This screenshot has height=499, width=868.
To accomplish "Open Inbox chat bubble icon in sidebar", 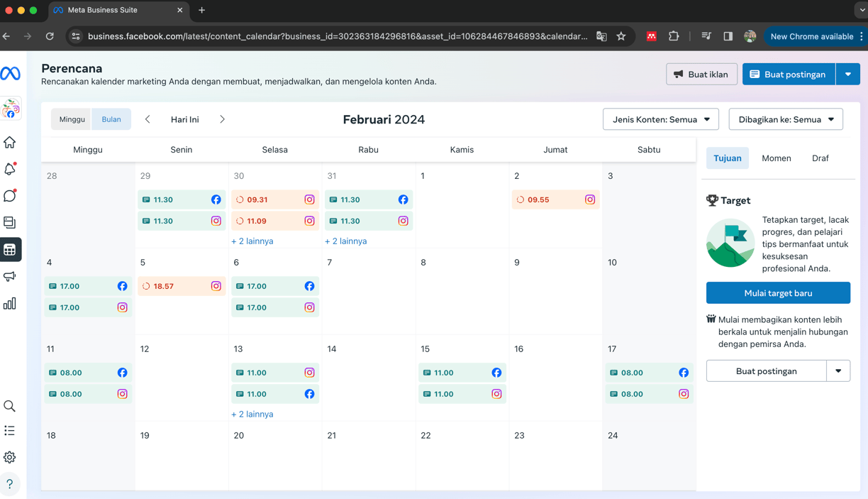I will point(10,196).
